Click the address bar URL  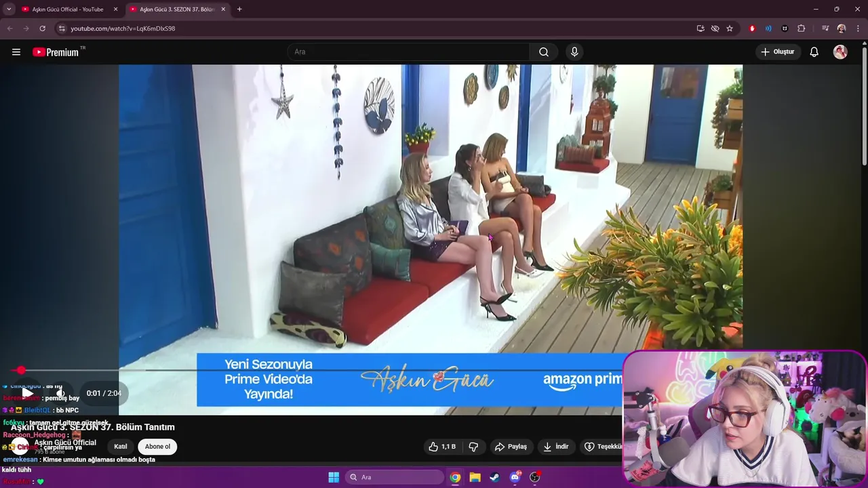123,28
